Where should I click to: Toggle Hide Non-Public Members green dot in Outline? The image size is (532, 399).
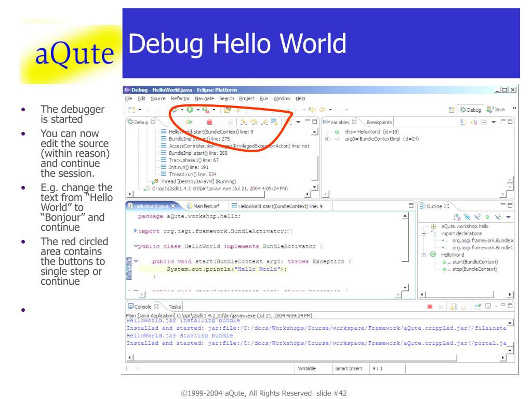click(487, 217)
